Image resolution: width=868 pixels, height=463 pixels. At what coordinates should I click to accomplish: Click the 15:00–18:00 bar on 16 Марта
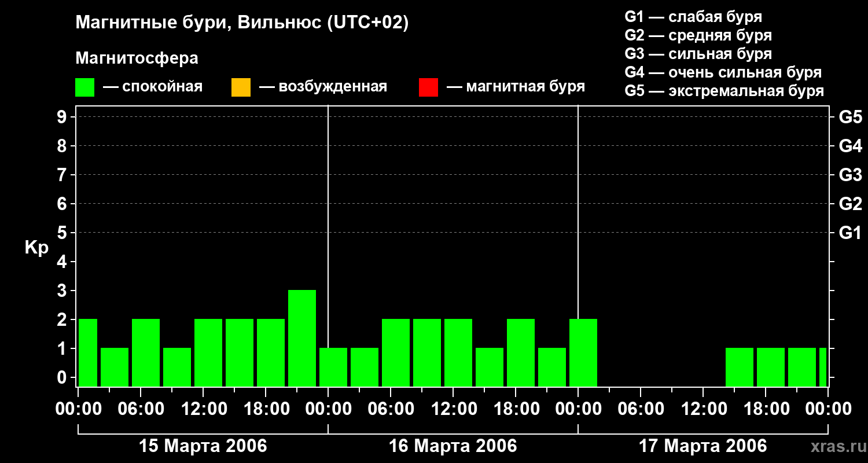490,367
